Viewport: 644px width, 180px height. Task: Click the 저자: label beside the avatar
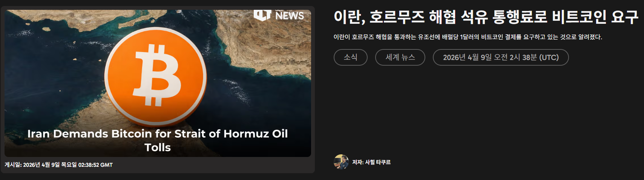click(358, 162)
